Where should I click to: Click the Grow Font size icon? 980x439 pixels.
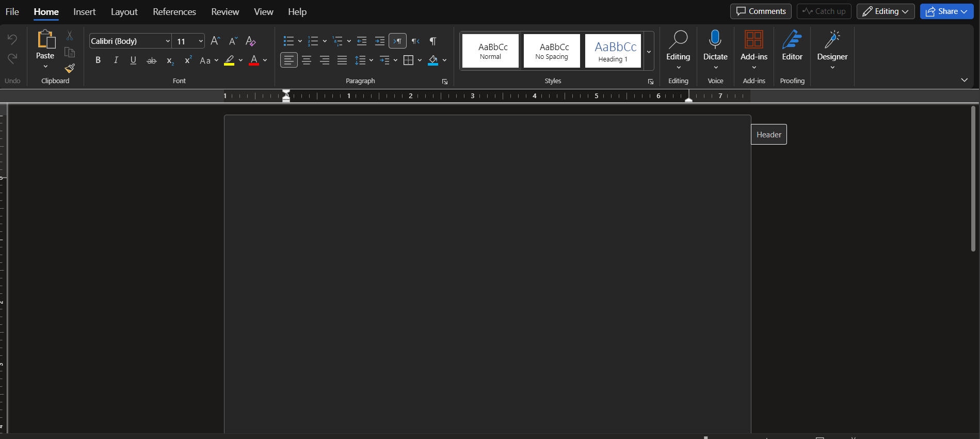coord(216,41)
